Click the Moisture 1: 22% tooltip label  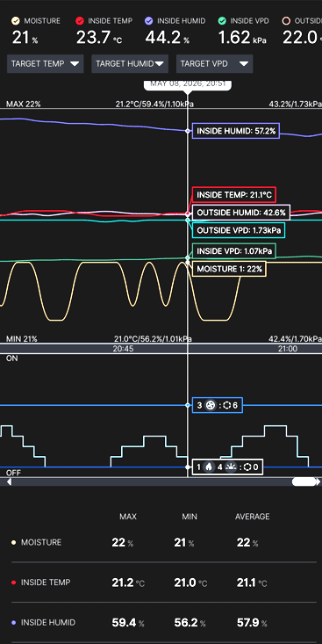point(229,269)
